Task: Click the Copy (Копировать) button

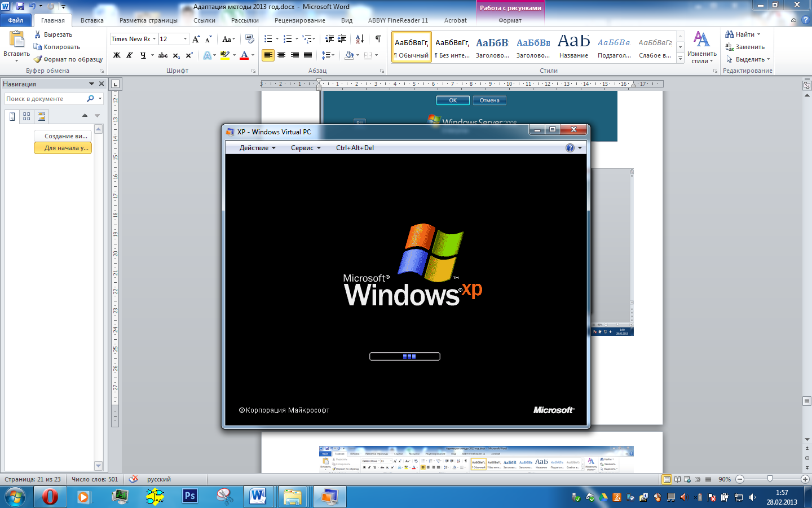Action: tap(57, 47)
